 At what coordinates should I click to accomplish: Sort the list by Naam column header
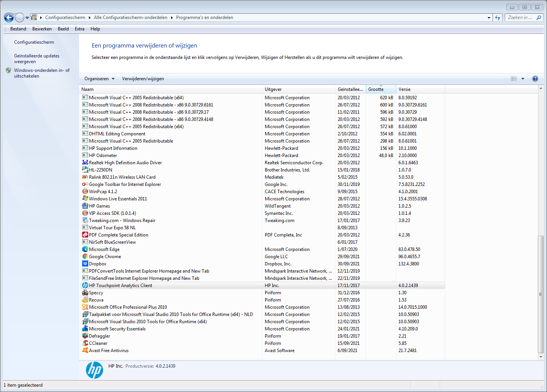coord(171,89)
